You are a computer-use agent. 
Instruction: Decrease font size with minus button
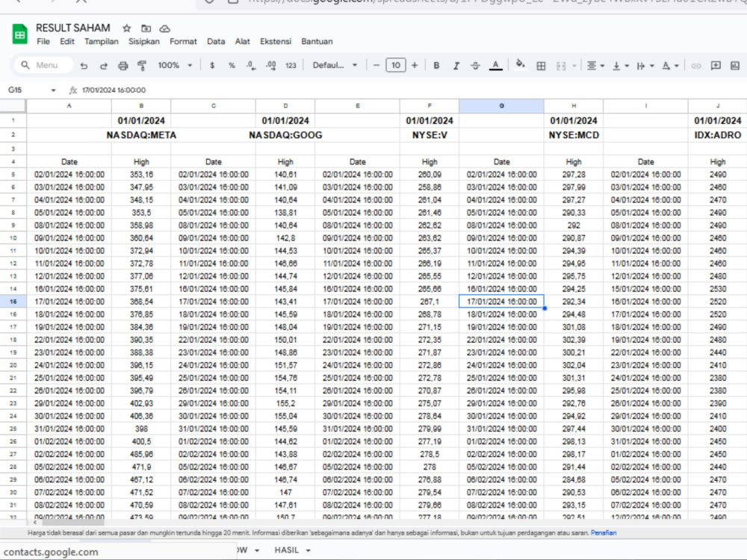[x=376, y=65]
